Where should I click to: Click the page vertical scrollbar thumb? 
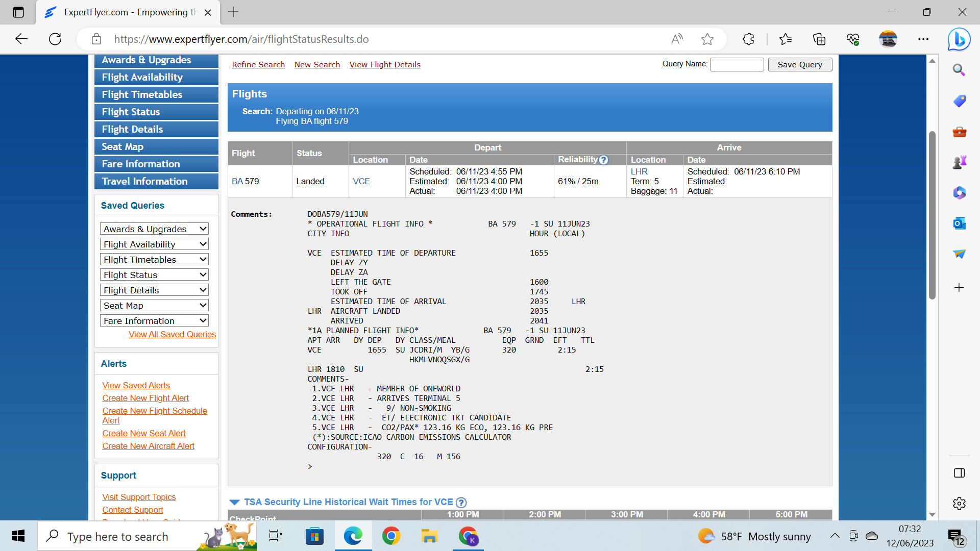[932, 214]
